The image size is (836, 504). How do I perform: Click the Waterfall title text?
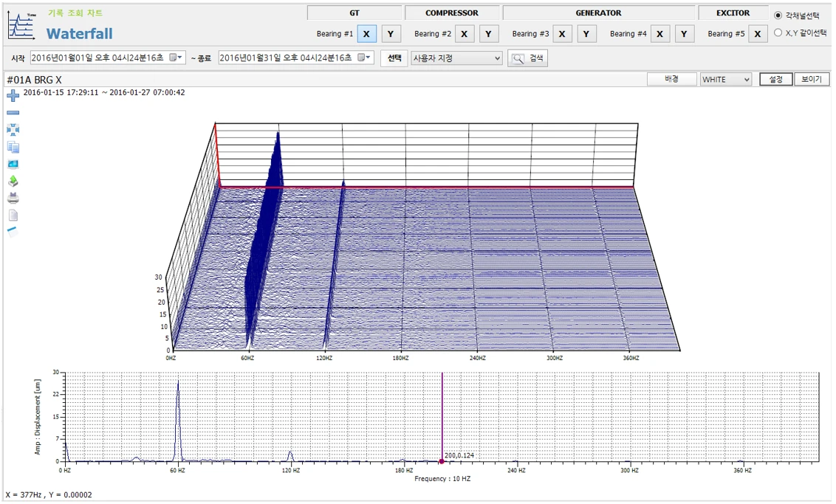tap(80, 34)
